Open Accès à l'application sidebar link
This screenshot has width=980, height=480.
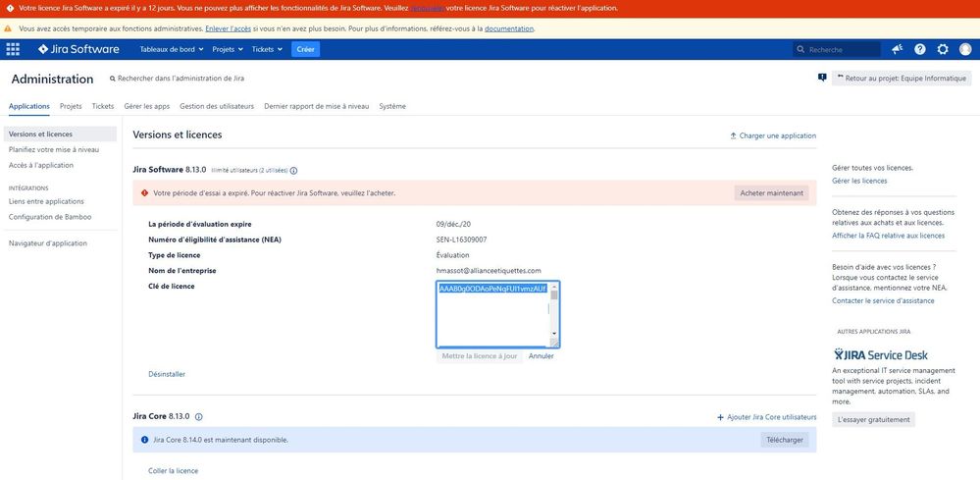(40, 166)
